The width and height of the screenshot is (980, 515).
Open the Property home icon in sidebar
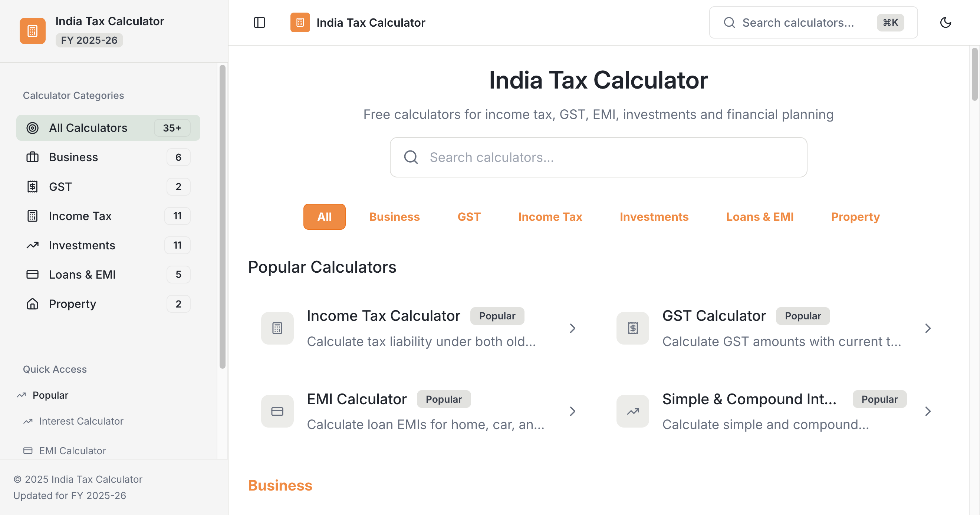[33, 304]
